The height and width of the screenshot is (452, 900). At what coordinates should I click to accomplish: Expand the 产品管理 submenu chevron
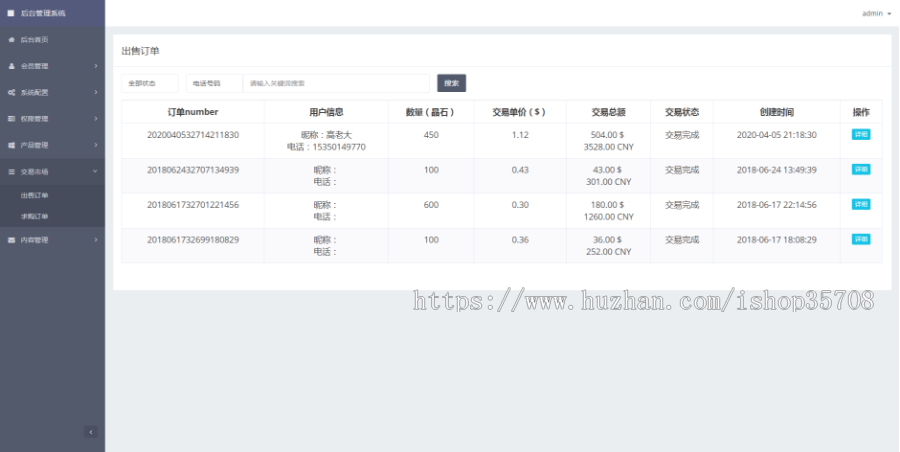96,145
